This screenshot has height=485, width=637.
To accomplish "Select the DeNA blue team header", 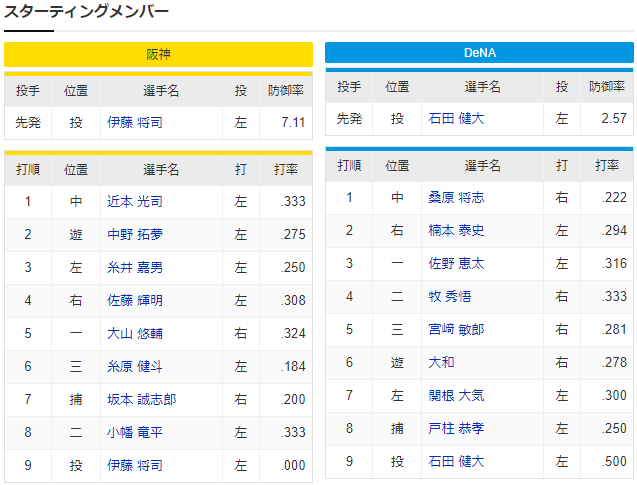I will (479, 53).
